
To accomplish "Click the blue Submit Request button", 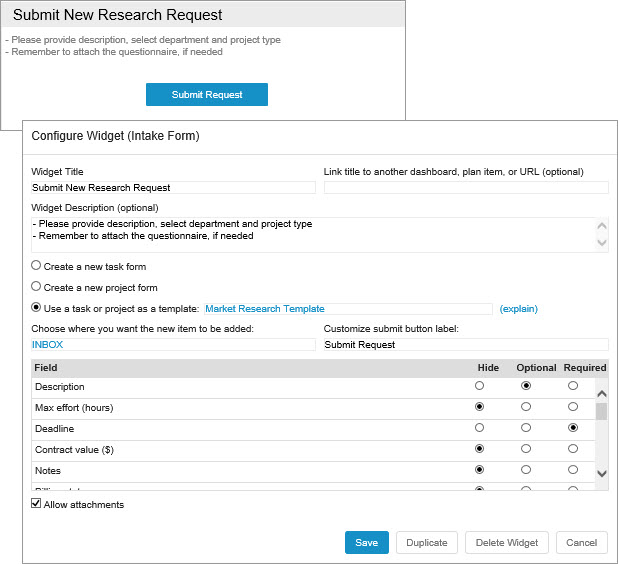I will coord(207,94).
